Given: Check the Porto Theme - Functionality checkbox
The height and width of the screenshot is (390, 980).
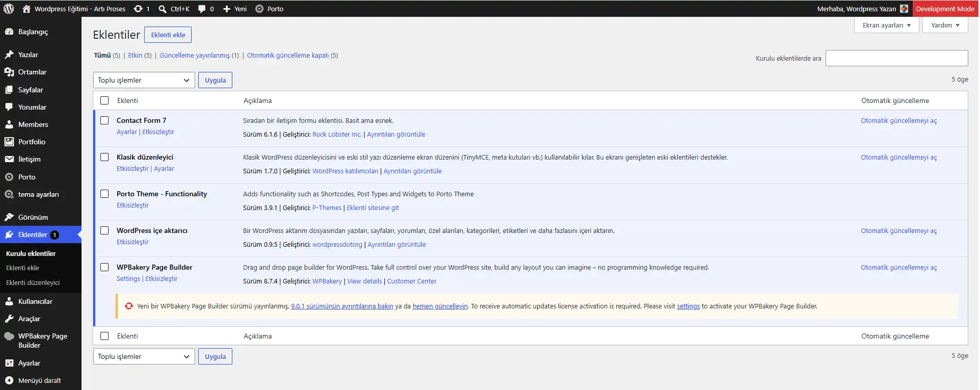Looking at the screenshot, I should [x=104, y=194].
